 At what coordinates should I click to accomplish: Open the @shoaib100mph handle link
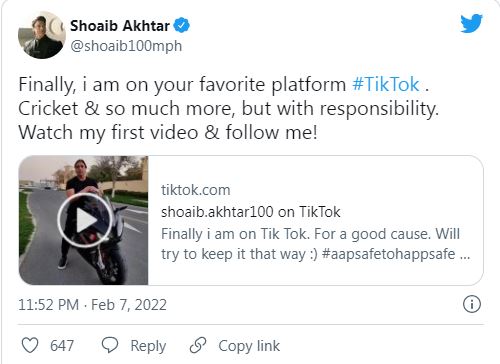coord(126,46)
